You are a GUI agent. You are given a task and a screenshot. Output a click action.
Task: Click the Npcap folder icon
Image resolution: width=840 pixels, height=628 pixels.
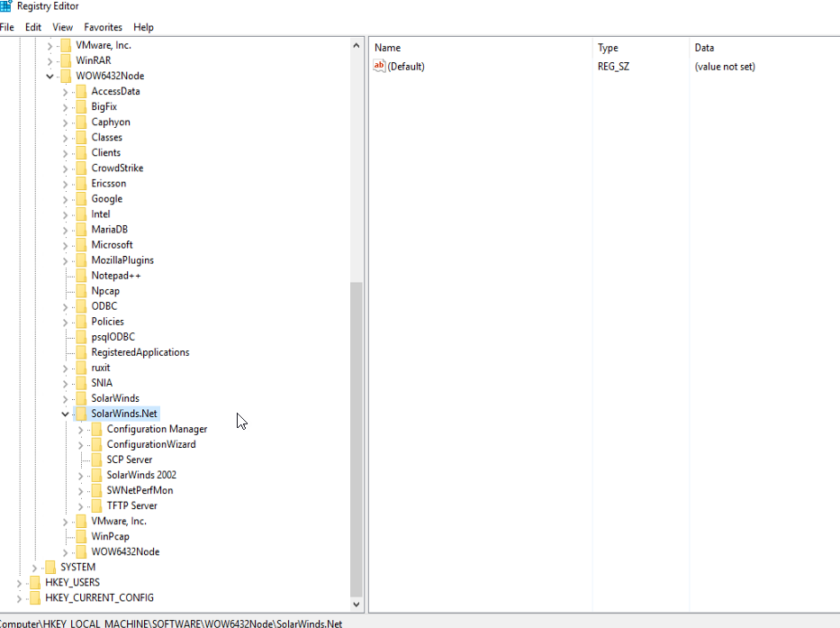[81, 291]
